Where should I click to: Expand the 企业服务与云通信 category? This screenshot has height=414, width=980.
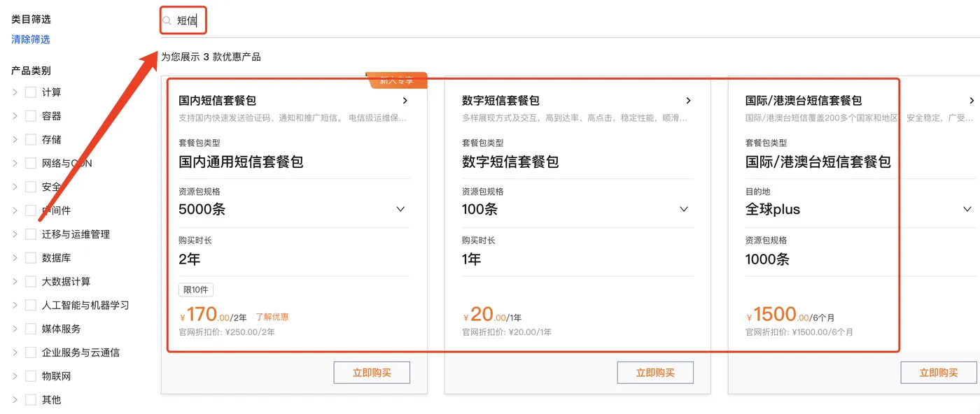(15, 352)
